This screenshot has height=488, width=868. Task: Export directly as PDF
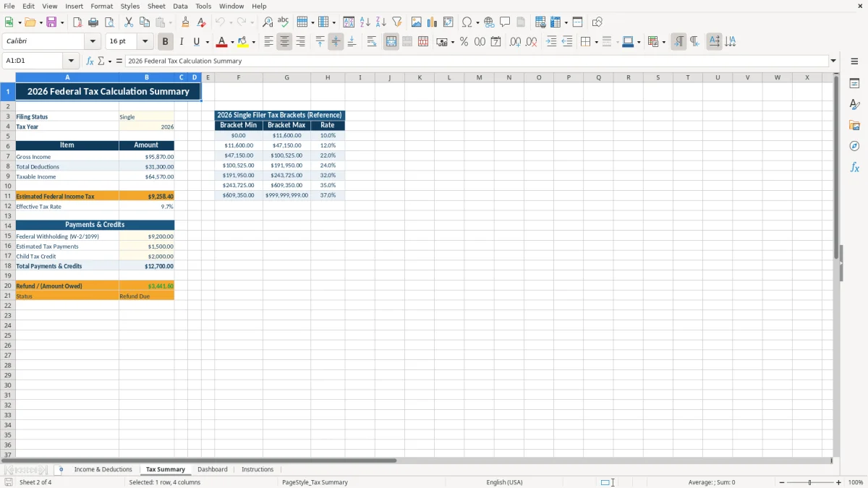77,22
